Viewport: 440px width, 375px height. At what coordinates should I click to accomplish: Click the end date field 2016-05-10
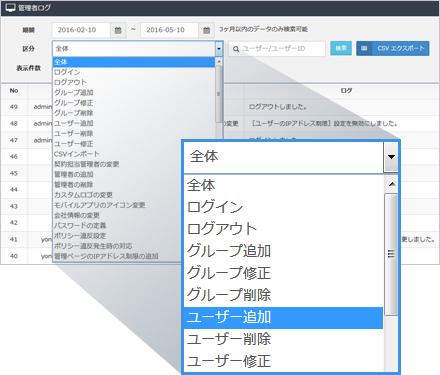coord(170,30)
